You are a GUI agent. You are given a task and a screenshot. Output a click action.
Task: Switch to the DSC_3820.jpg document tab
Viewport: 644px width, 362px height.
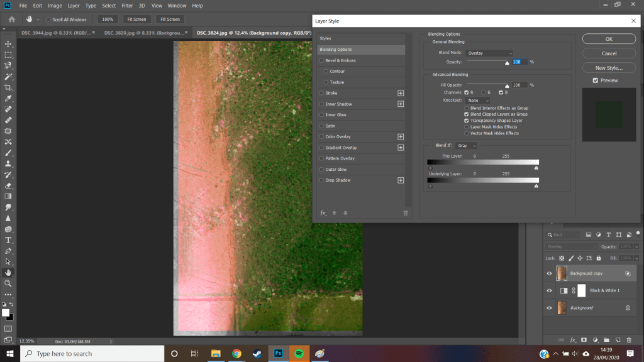[x=143, y=33]
